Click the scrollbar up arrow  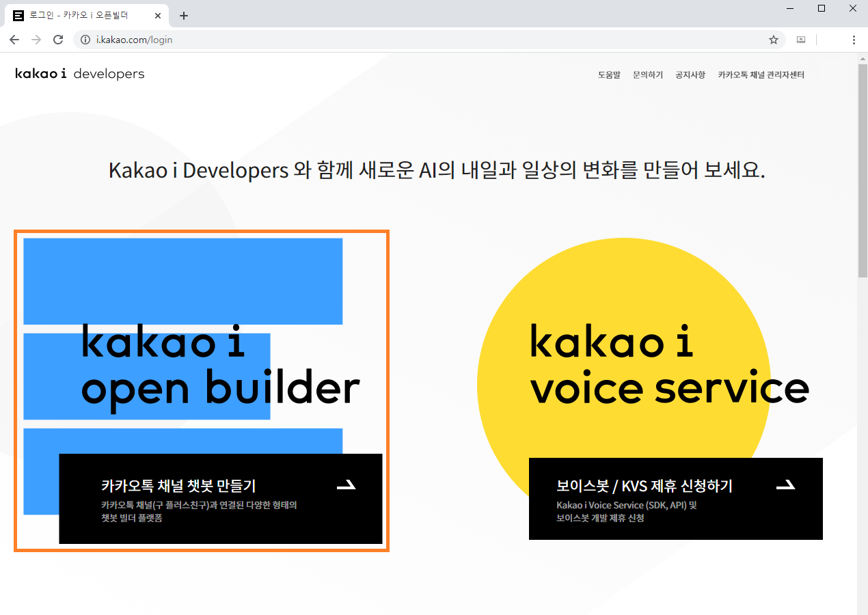click(863, 59)
